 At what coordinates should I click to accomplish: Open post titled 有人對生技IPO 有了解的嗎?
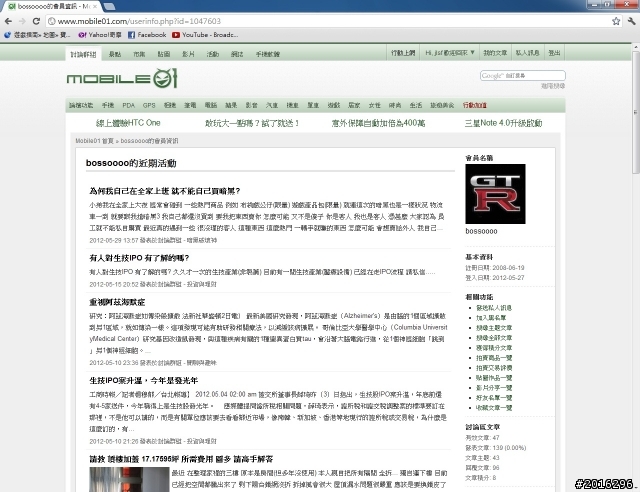[139, 258]
